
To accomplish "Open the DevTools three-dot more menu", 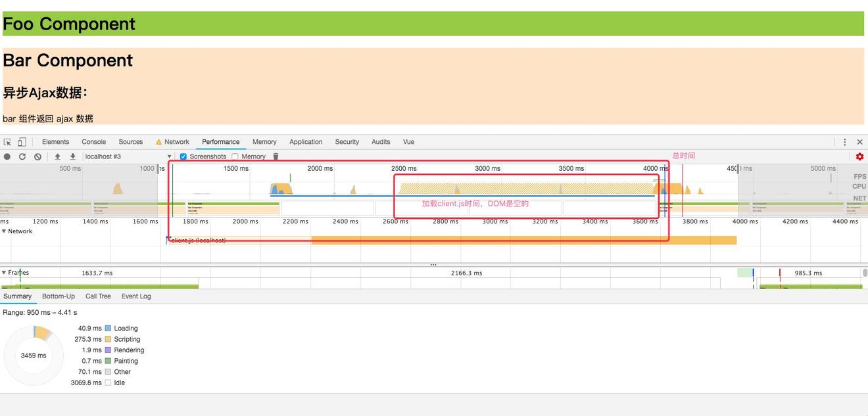I will pos(844,142).
